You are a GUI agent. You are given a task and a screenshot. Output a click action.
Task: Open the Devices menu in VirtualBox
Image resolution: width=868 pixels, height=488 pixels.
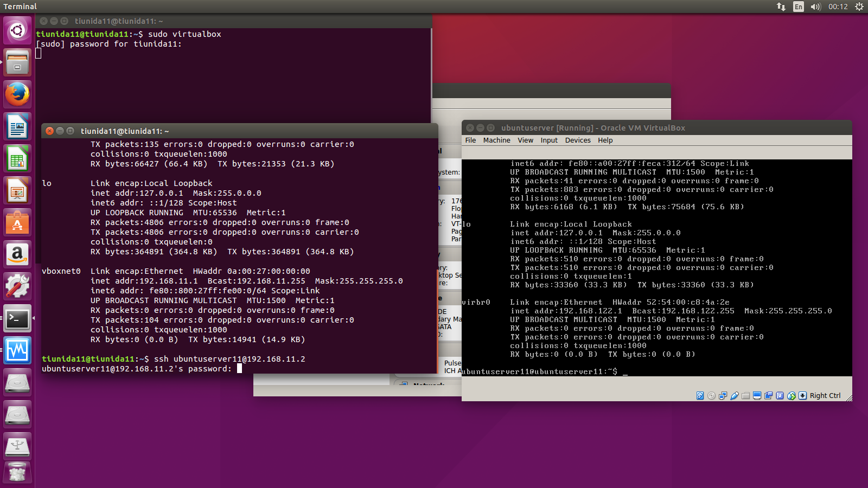point(578,140)
